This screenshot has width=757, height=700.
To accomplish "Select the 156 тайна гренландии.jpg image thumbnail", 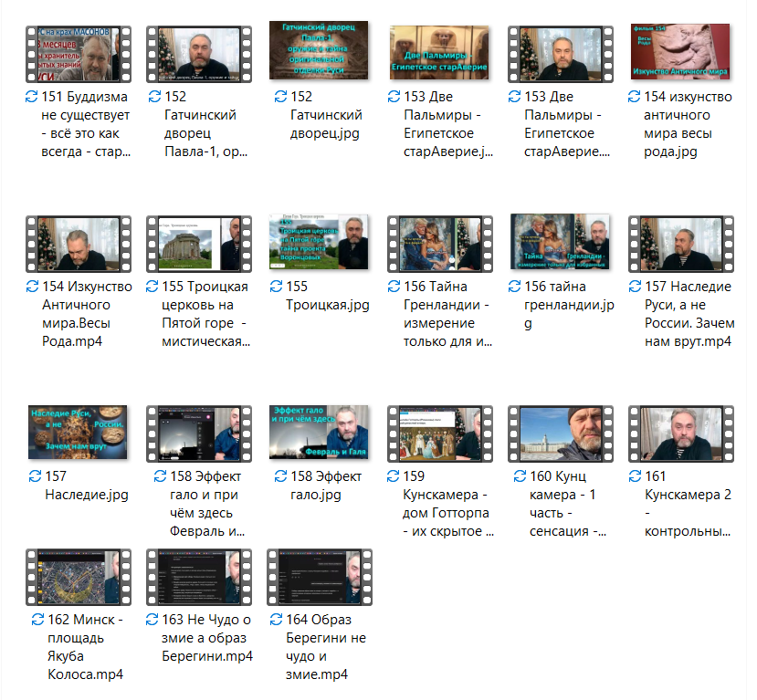I will [x=560, y=242].
